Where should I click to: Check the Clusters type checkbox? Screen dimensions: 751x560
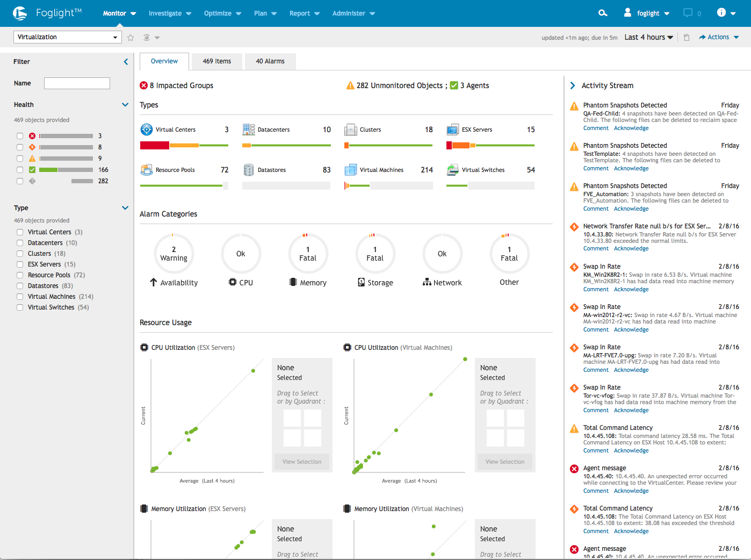[20, 254]
